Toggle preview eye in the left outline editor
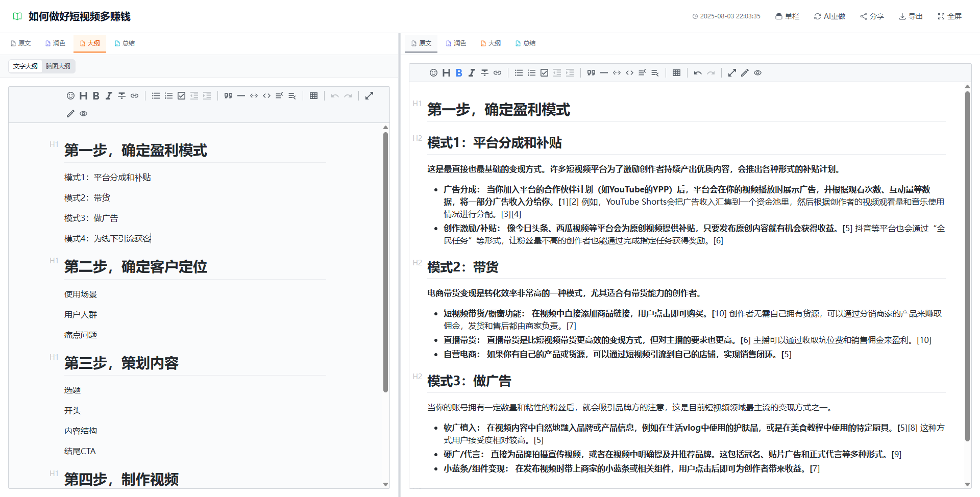Screen dimensions: 980x497 [x=83, y=114]
